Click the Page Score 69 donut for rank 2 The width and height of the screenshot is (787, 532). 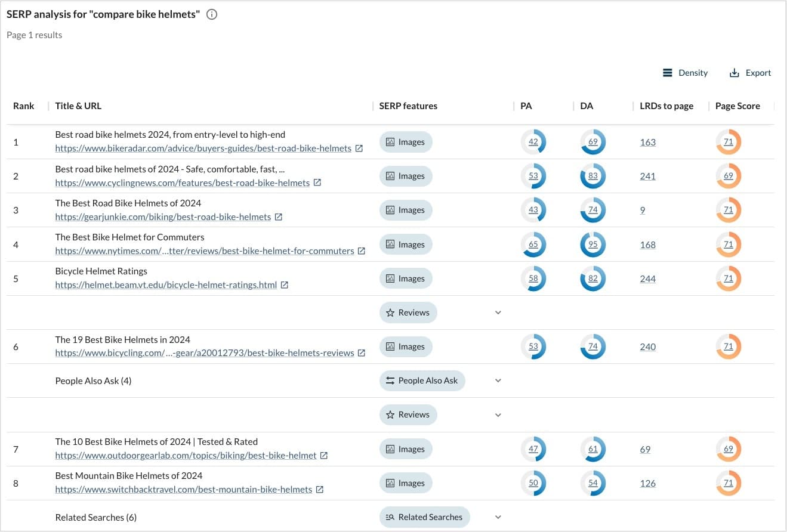coord(728,177)
